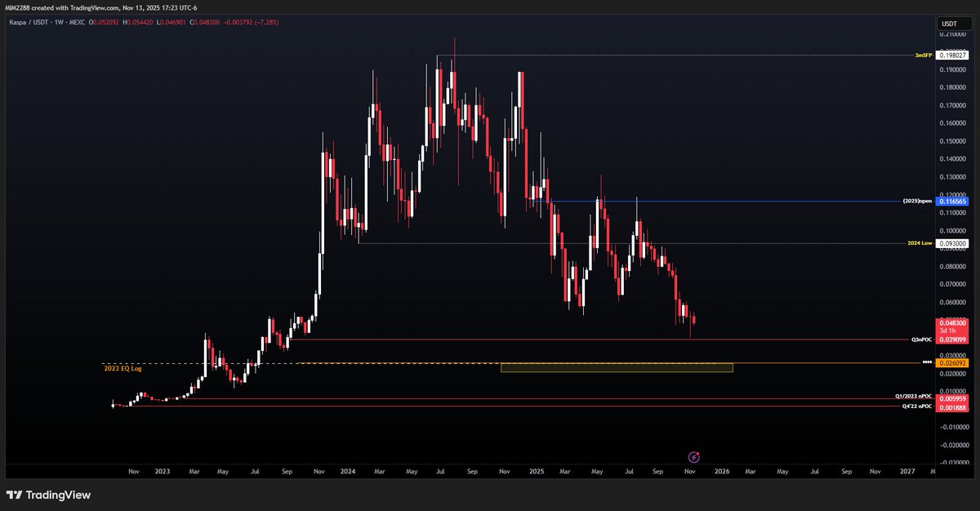Viewport: 980px width, 511px height.
Task: Click the orange 0.026092 price label
Action: (x=951, y=363)
